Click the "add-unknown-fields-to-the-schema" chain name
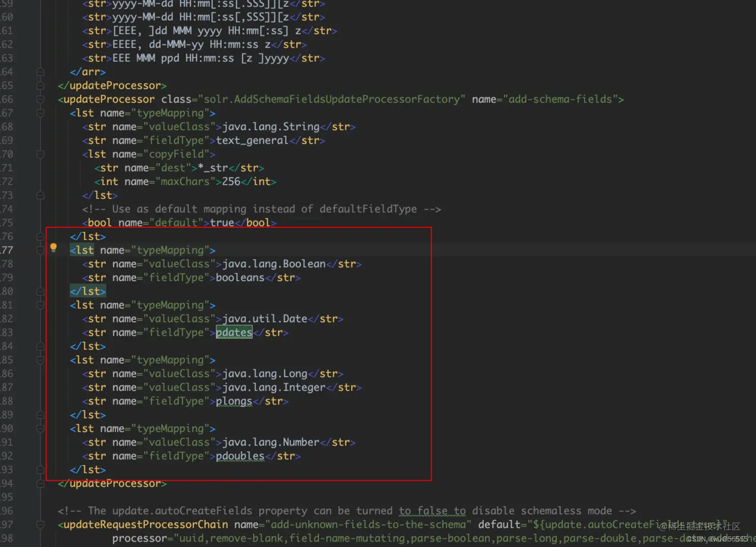Viewport: 756px width, 547px height. (368, 525)
